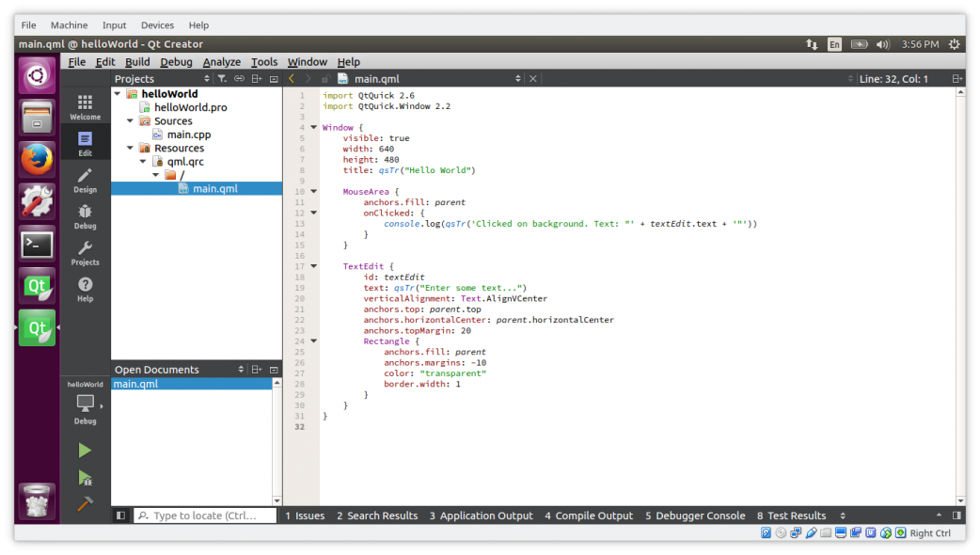Viewport: 980px width, 555px height.
Task: Toggle the left sidebar visibility
Action: pyautogui.click(x=120, y=515)
